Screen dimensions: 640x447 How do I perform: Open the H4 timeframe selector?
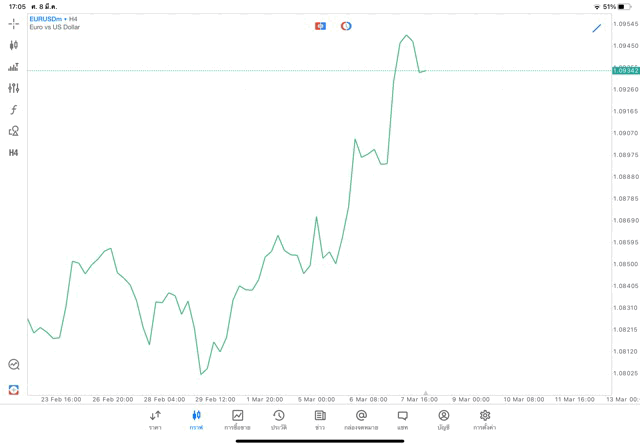pyautogui.click(x=13, y=153)
